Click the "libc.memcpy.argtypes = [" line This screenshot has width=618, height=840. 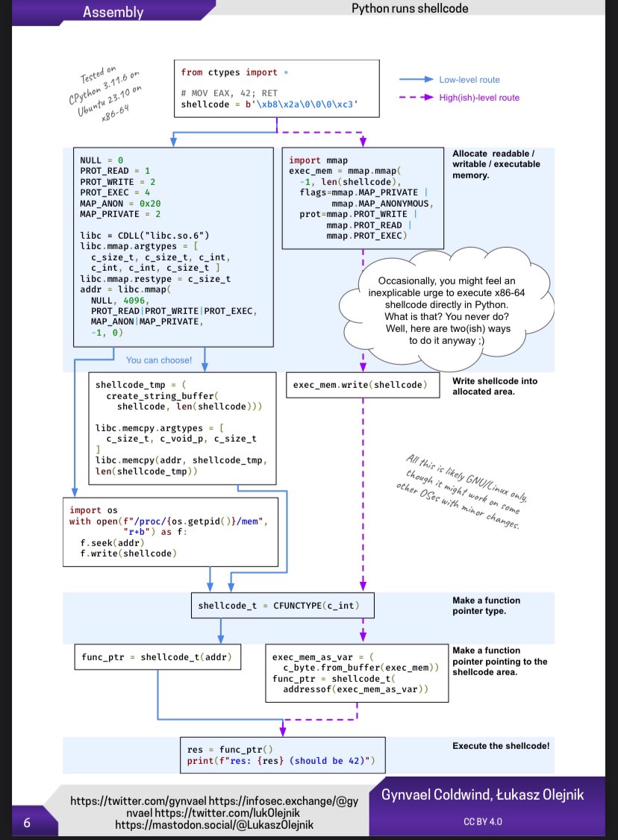pyautogui.click(x=159, y=428)
